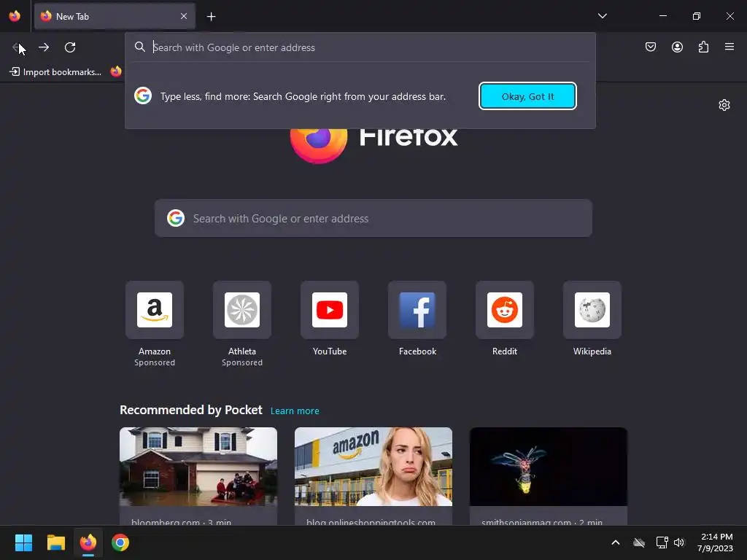Show hidden system tray icons chevron
This screenshot has width=747, height=560.
coord(616,542)
